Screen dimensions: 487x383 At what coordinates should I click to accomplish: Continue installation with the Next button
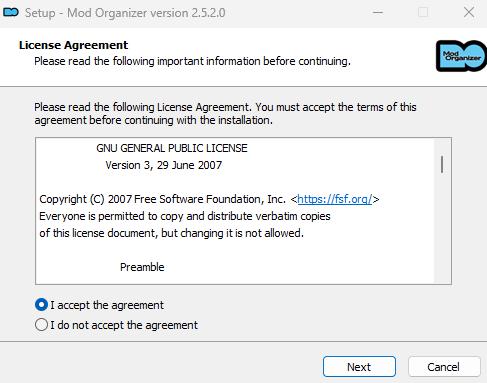pos(359,367)
